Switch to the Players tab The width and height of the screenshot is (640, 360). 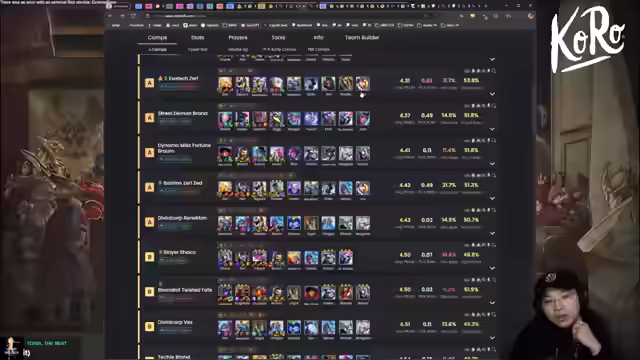[x=238, y=38]
